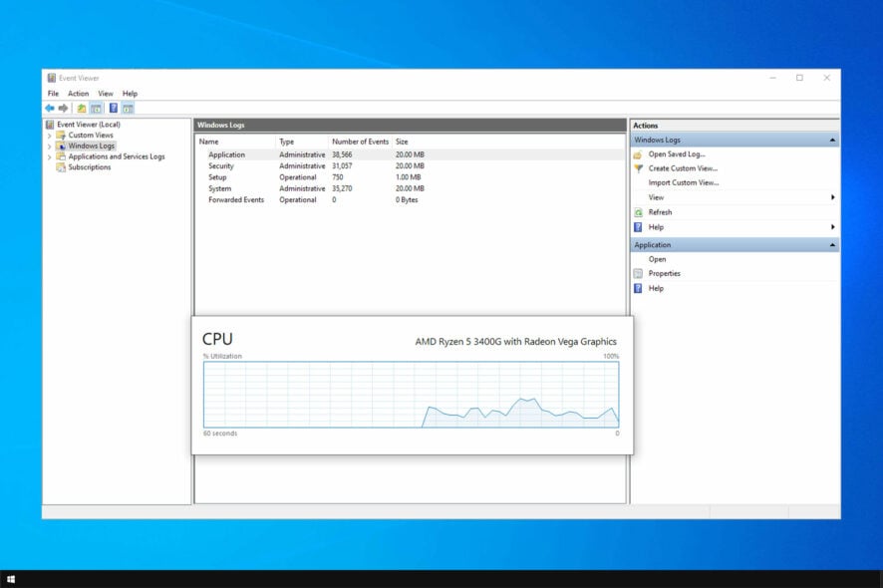Click the blue Back arrow in toolbar
The image size is (883, 588).
pos(50,109)
